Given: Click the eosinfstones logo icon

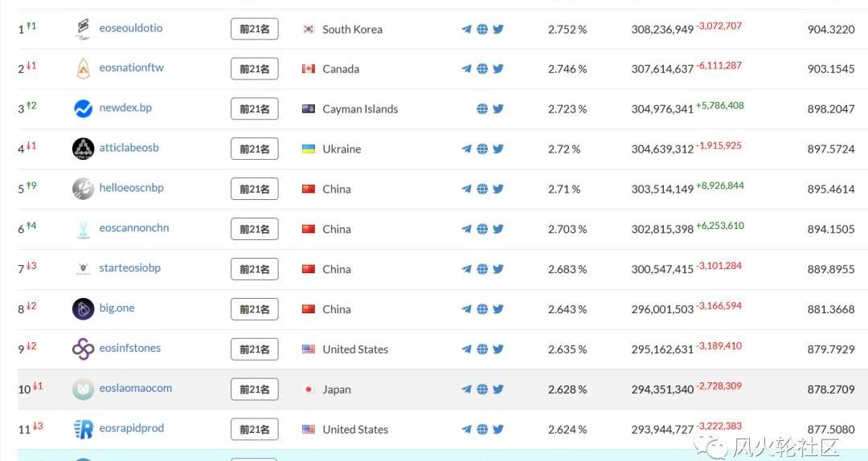Looking at the screenshot, I should tap(83, 349).
